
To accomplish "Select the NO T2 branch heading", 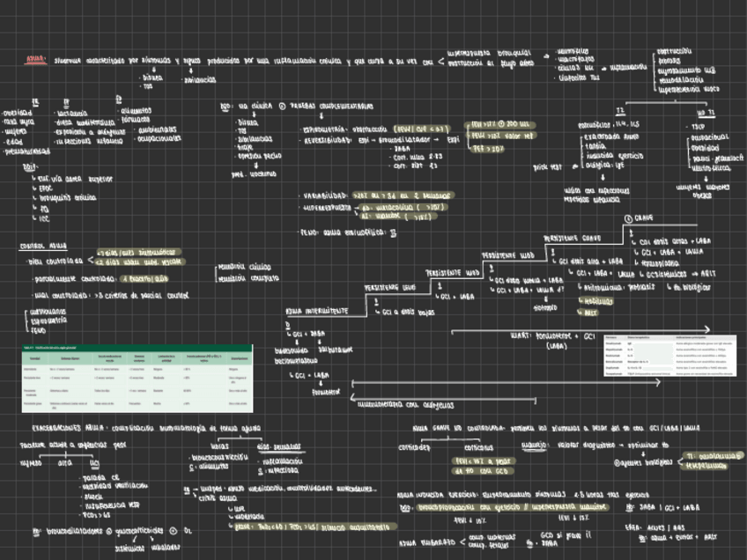I will pos(706,113).
